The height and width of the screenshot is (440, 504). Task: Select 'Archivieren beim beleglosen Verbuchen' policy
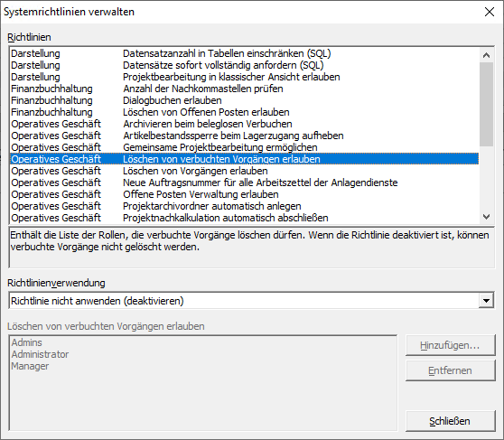pos(244,124)
